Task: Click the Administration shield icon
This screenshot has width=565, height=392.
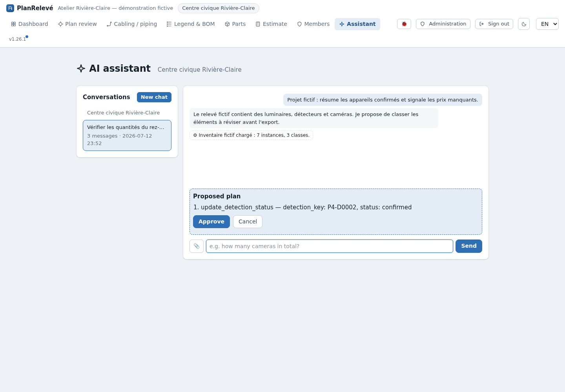Action: pos(423,24)
